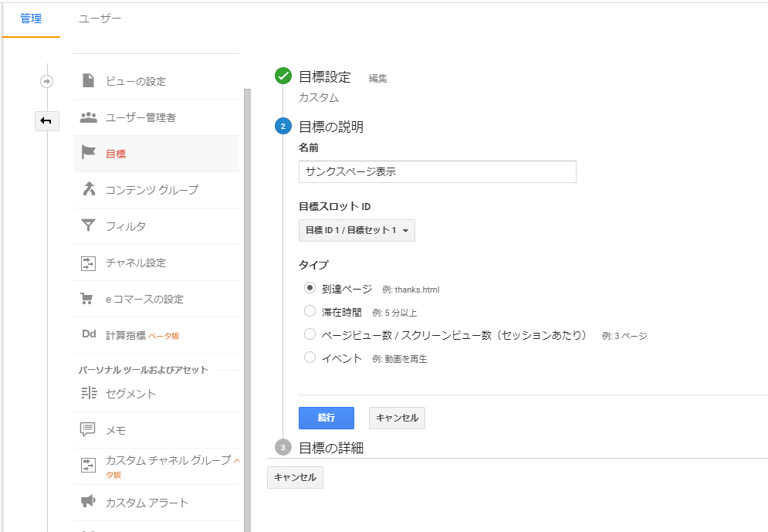Click the blue 続行 button
This screenshot has height=532, width=768.
point(326,418)
